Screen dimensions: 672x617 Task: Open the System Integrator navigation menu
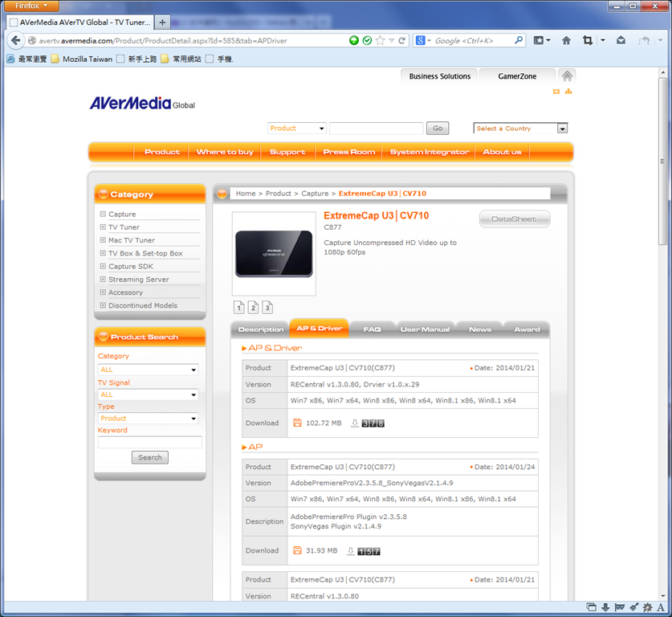pyautogui.click(x=430, y=152)
